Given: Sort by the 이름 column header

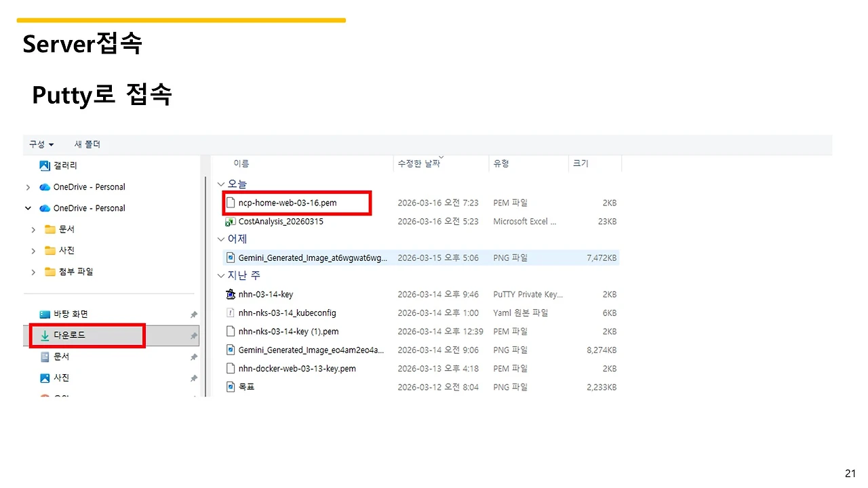Looking at the screenshot, I should (x=241, y=163).
